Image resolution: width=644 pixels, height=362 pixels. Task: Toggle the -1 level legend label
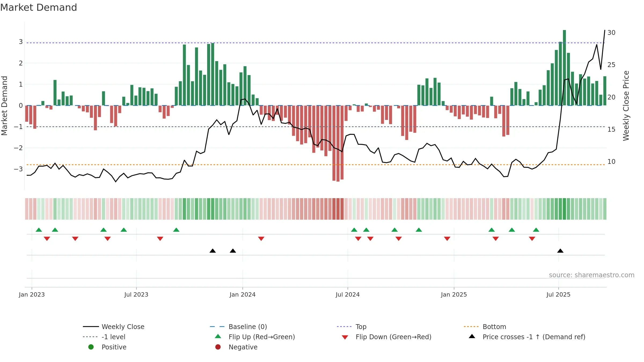(114, 337)
